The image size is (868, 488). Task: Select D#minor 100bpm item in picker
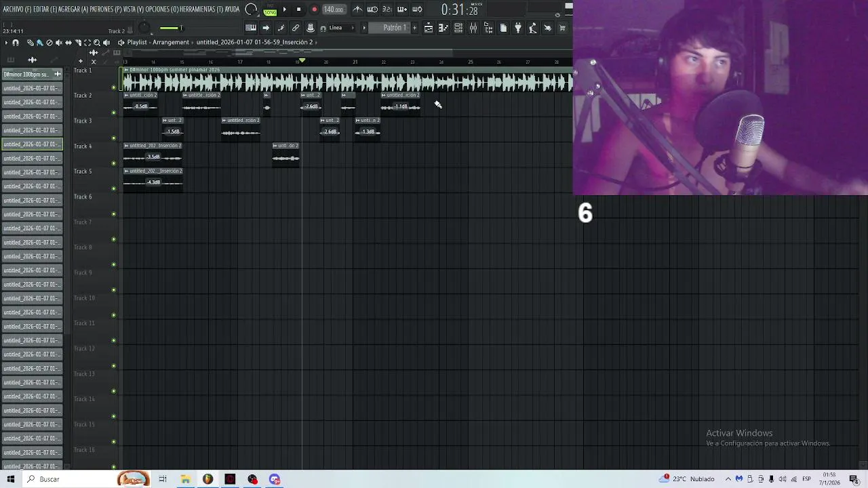click(x=32, y=74)
